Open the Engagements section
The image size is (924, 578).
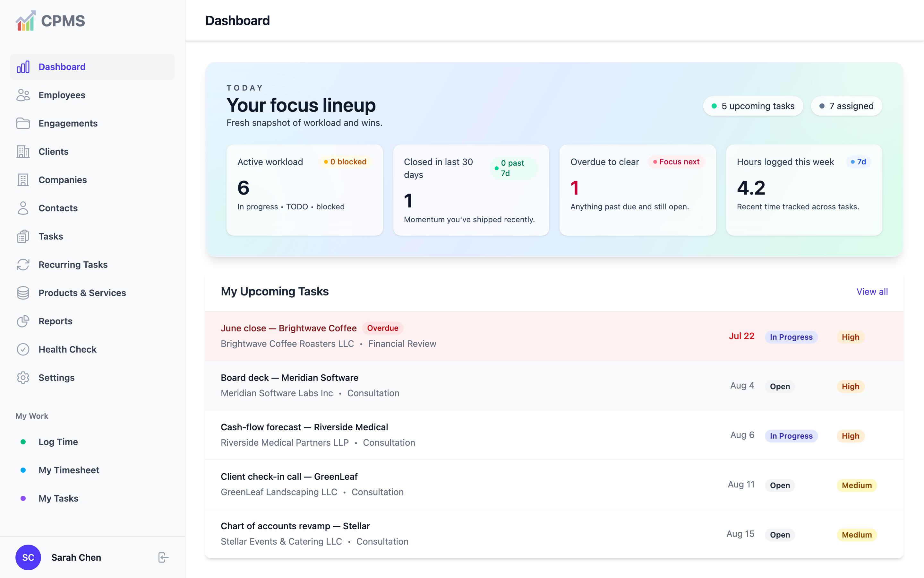coord(92,124)
